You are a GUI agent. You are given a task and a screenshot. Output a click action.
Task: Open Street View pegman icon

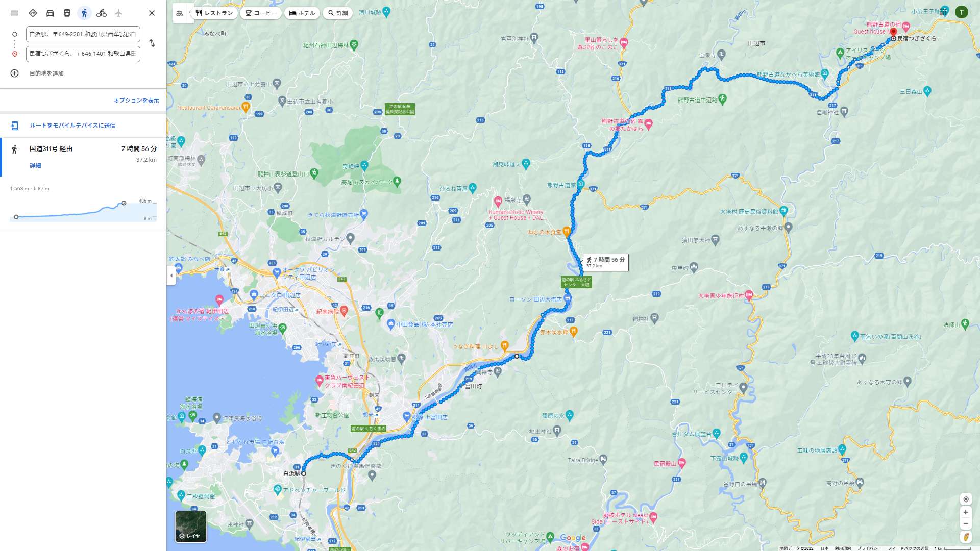pyautogui.click(x=965, y=537)
